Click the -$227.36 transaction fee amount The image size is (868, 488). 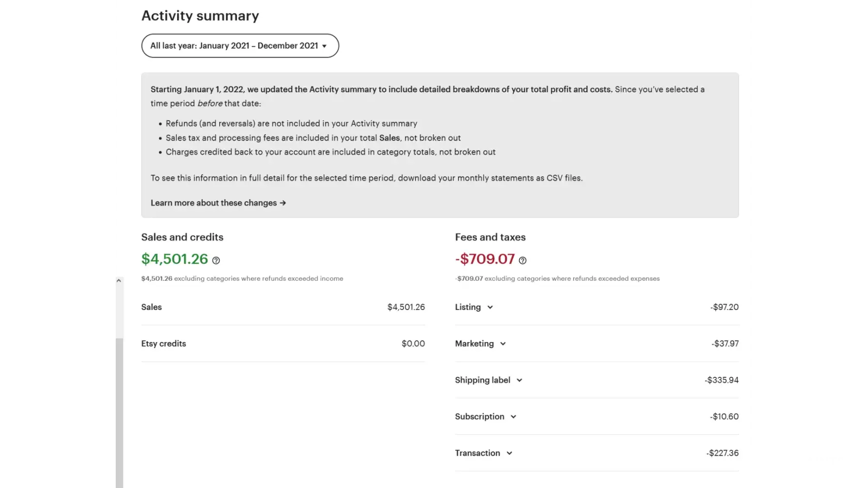pyautogui.click(x=722, y=453)
